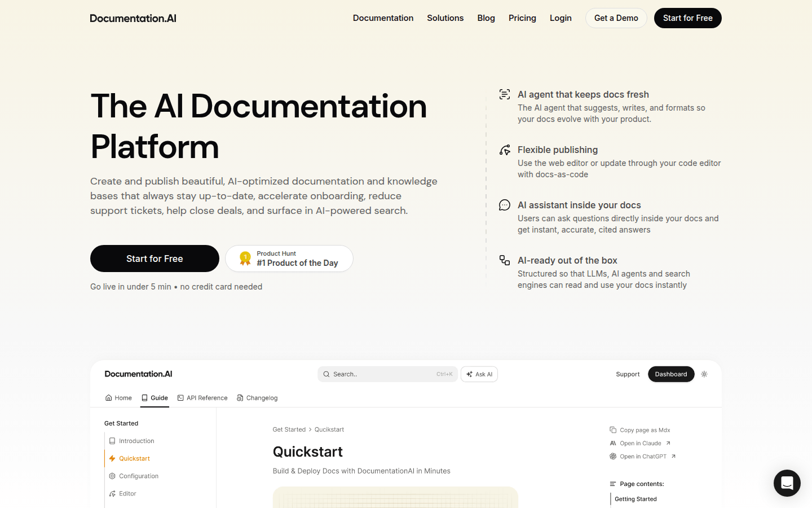Click the Ask AI sparkle button

click(x=479, y=374)
